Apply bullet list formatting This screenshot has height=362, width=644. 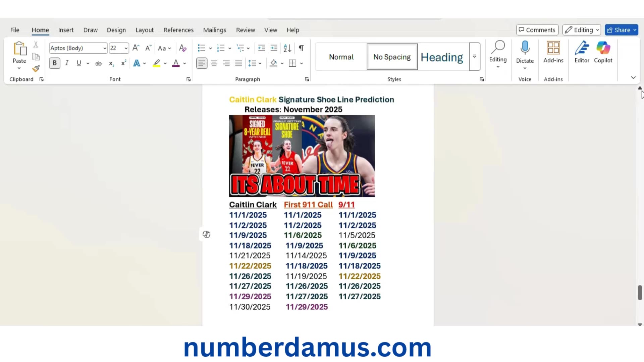[x=201, y=48]
